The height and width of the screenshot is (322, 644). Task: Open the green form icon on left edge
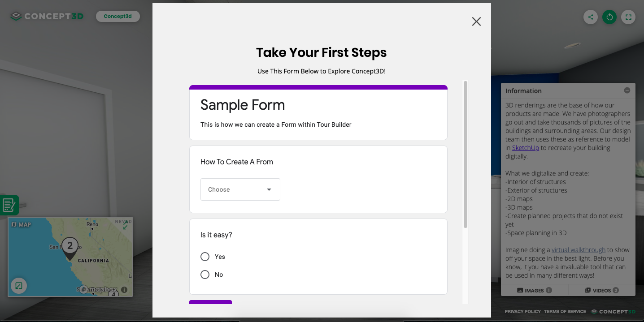click(9, 205)
